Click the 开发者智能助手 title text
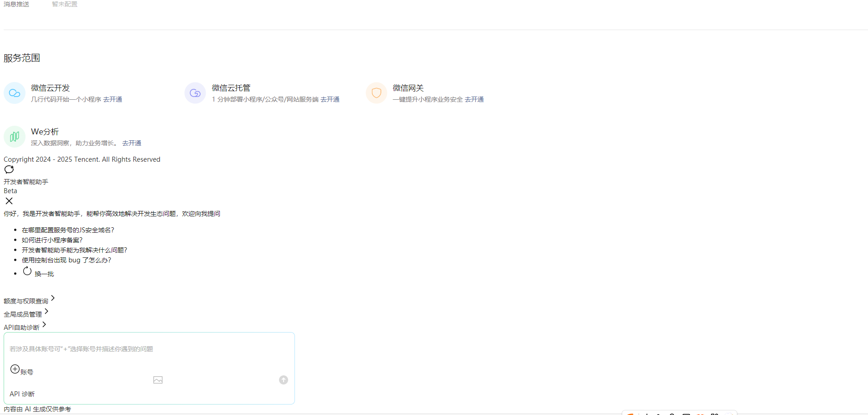The width and height of the screenshot is (868, 415). point(26,182)
